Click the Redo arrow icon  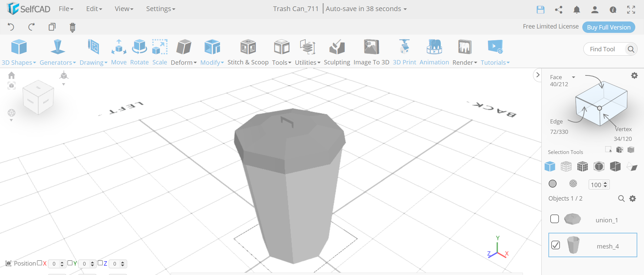pos(32,27)
